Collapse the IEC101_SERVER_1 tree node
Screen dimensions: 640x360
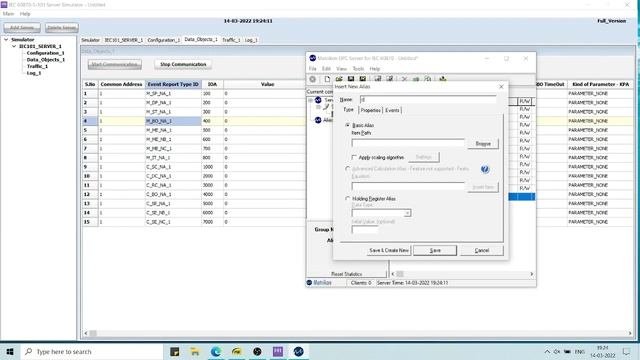[14, 46]
